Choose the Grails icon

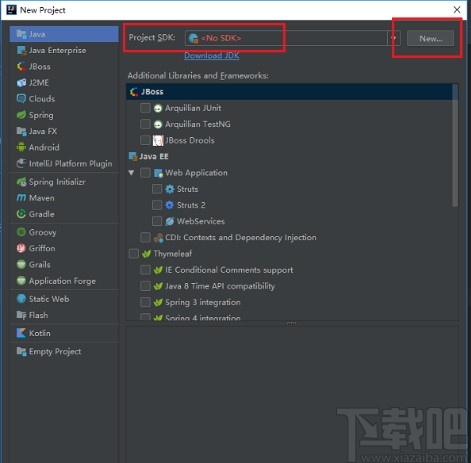[21, 265]
